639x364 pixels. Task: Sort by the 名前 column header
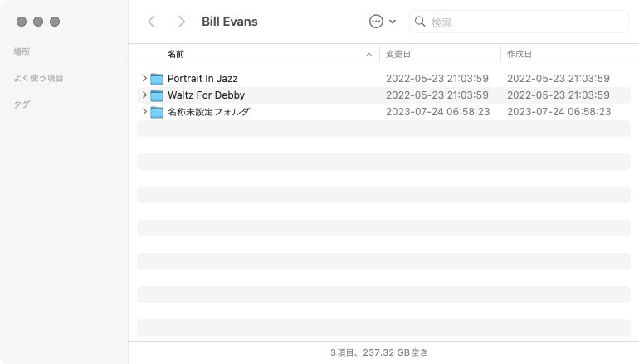point(176,55)
